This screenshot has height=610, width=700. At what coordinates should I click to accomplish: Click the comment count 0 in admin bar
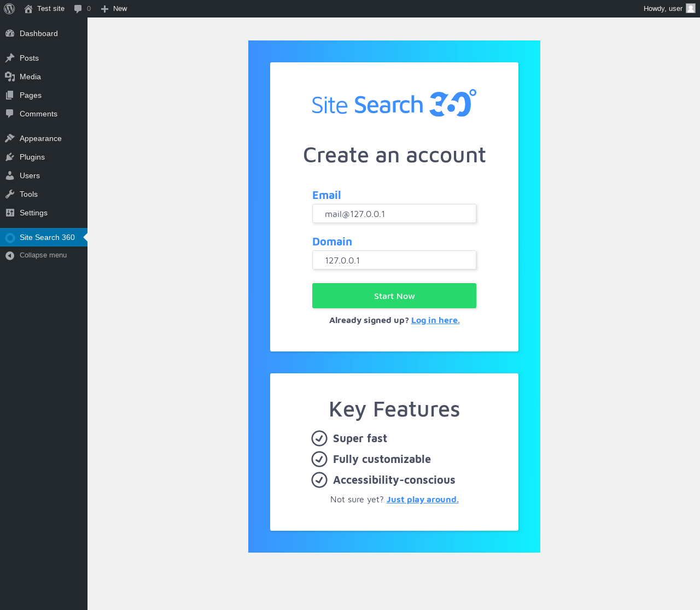click(89, 9)
